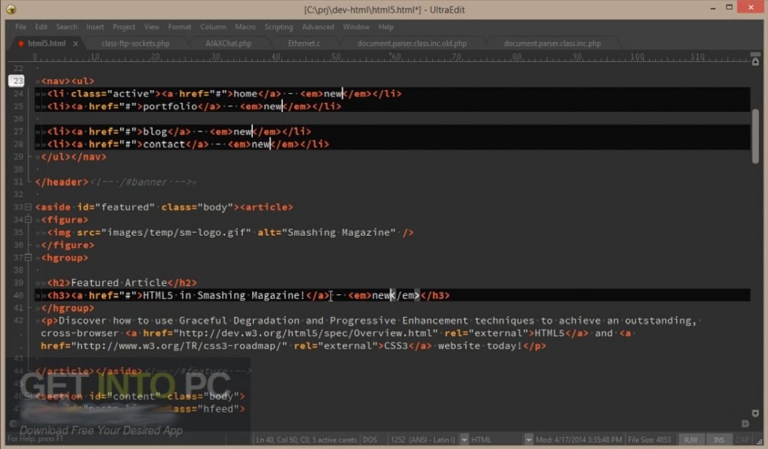Switch to the AJAXChat.php tab
Viewport: 768px width, 449px height.
229,44
